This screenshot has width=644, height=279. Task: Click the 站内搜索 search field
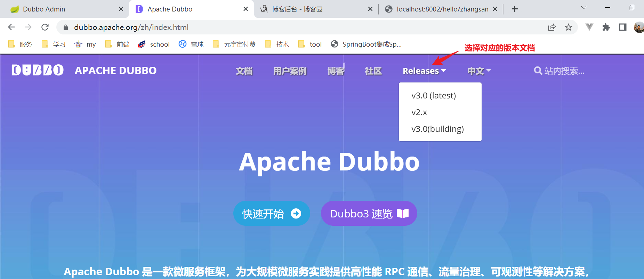click(559, 71)
